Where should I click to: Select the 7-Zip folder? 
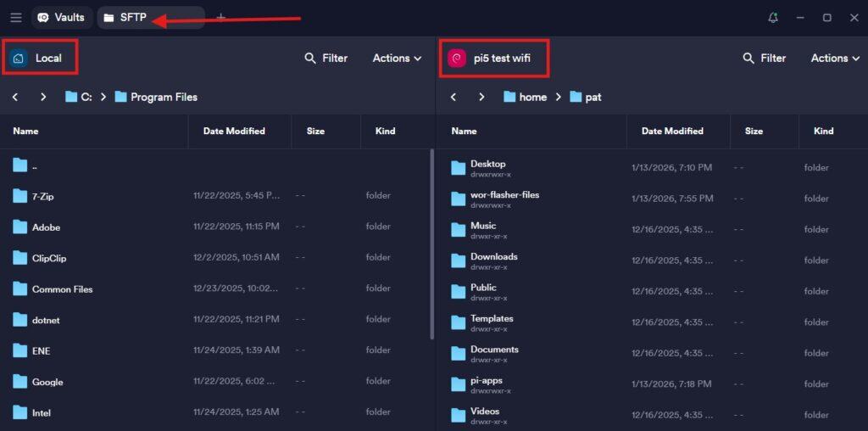pyautogui.click(x=42, y=196)
